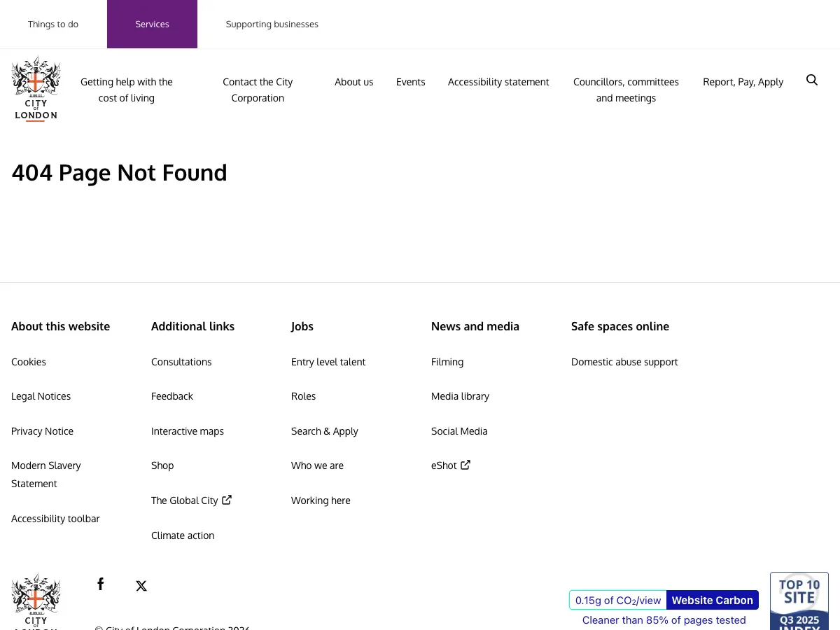Go to Climate action

[x=183, y=535]
